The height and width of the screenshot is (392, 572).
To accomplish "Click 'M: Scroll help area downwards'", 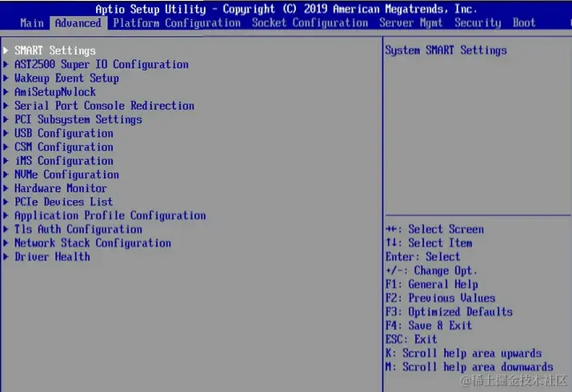I will (x=469, y=366).
